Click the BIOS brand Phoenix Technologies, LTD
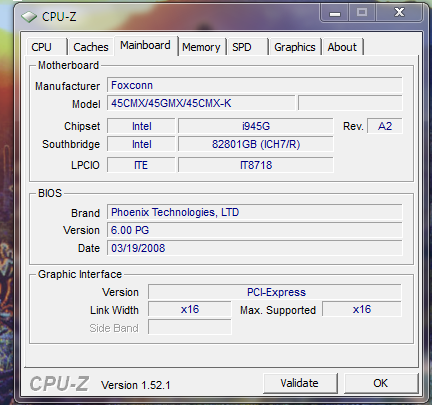This screenshot has height=408, width=435. [255, 212]
